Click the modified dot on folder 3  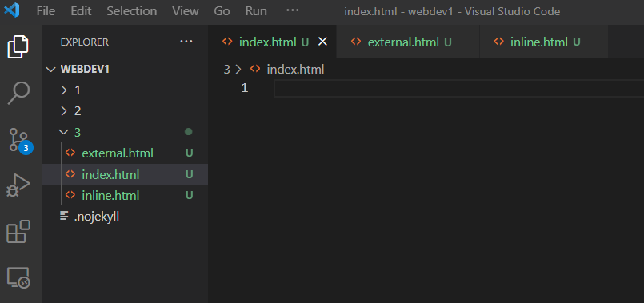pyautogui.click(x=189, y=132)
